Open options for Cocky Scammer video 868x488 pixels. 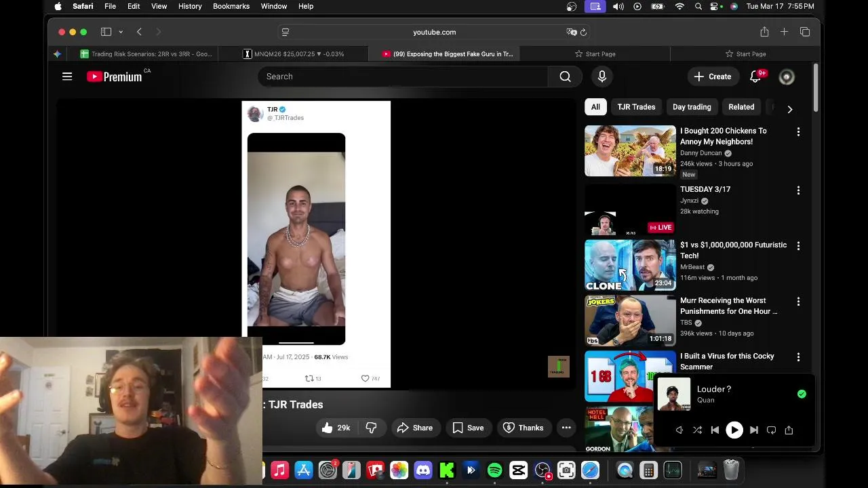coord(798,357)
